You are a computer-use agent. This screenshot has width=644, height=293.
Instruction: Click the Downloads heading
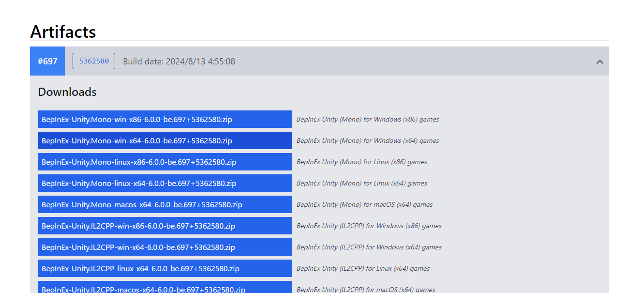click(67, 92)
